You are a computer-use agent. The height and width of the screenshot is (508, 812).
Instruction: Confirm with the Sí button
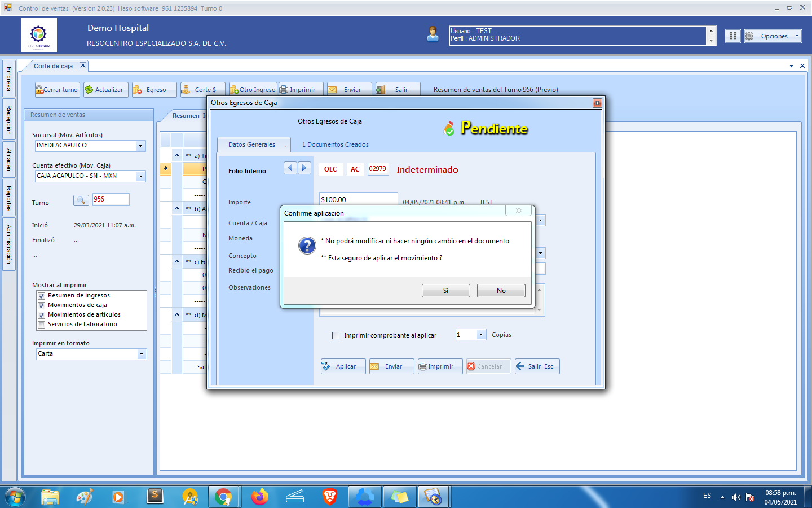445,291
